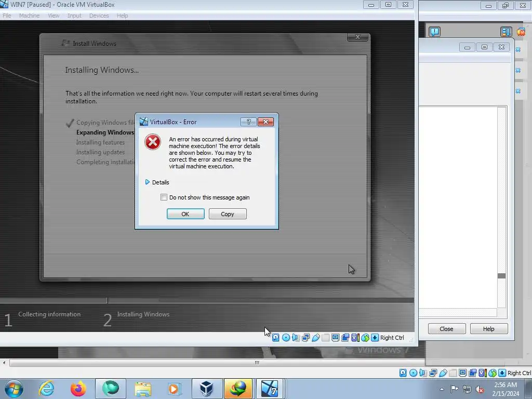
Task: Click the 'Installing updates' step text
Action: click(100, 152)
